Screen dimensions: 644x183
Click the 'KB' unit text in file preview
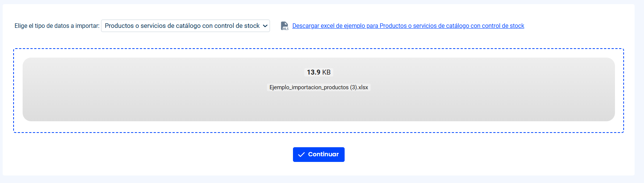point(326,72)
